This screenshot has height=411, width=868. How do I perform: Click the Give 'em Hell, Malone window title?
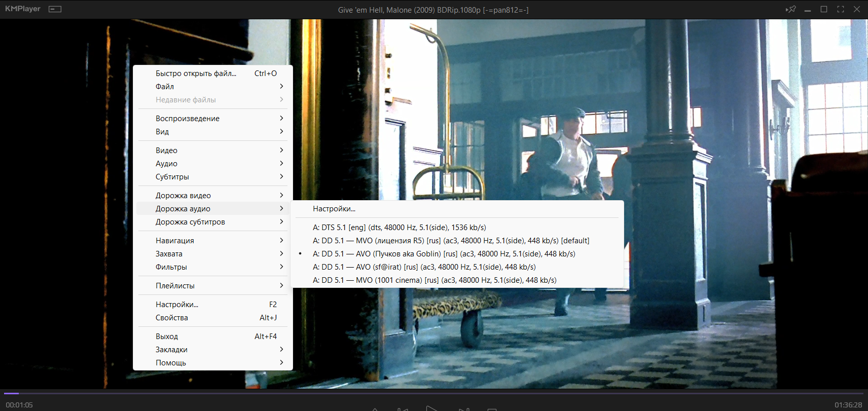tap(433, 10)
